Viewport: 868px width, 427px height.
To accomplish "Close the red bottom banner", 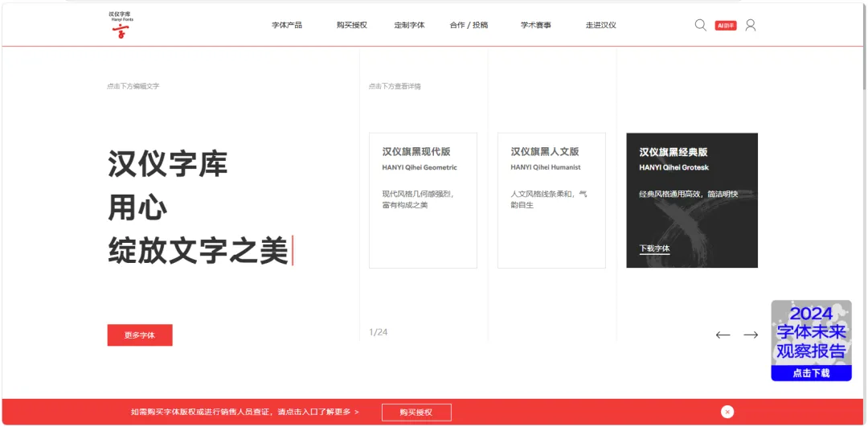I will (x=727, y=412).
